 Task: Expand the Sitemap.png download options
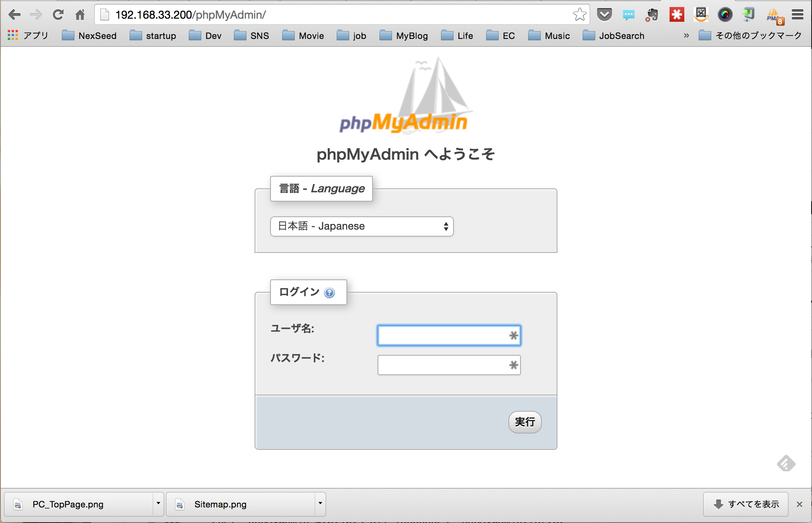point(319,504)
